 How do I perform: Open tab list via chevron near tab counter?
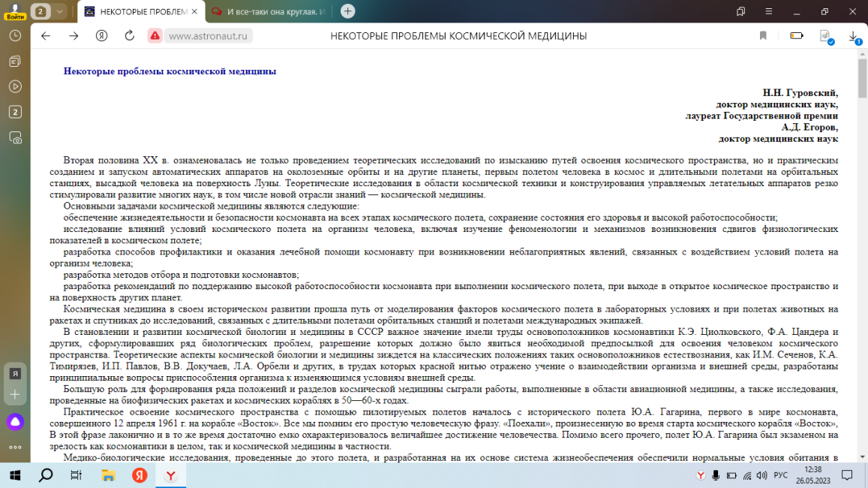click(x=57, y=13)
